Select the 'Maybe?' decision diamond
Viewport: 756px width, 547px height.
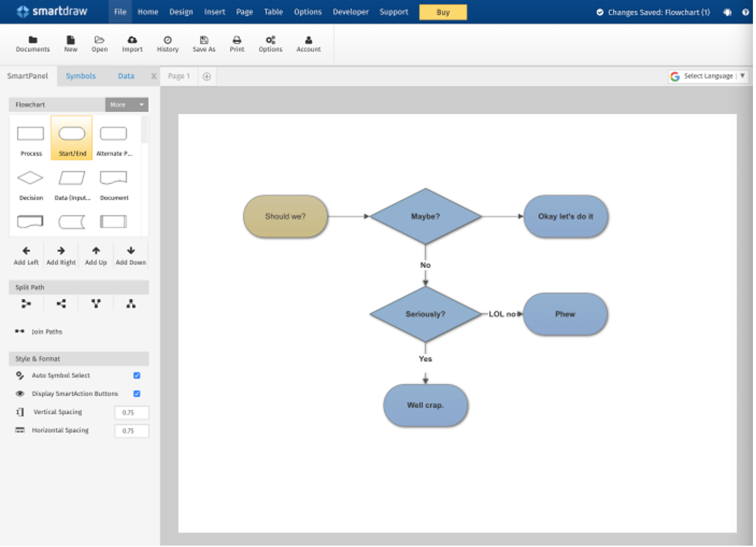[x=425, y=217]
